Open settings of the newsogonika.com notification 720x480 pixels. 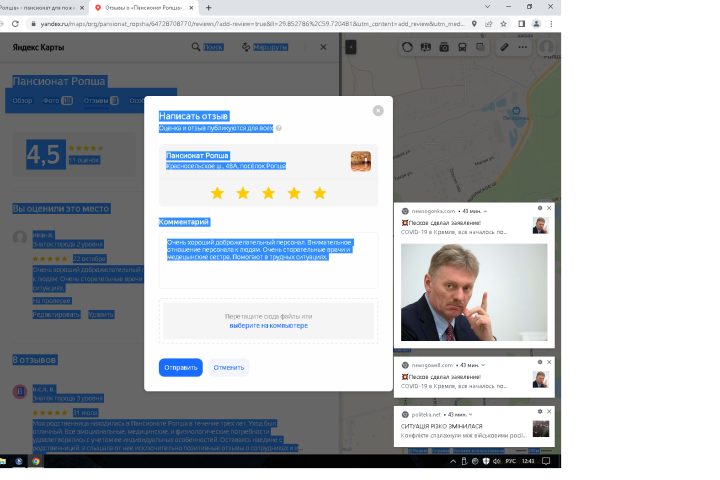click(x=540, y=208)
